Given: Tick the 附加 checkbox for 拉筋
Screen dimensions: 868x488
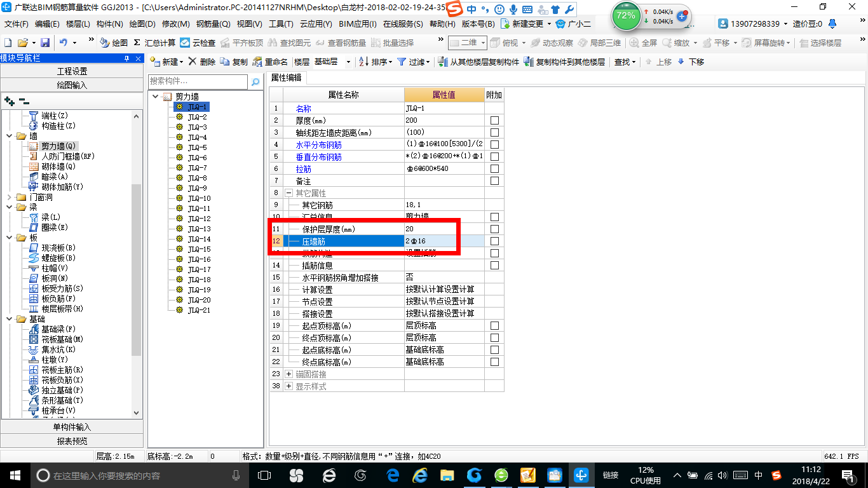Looking at the screenshot, I should point(494,168).
